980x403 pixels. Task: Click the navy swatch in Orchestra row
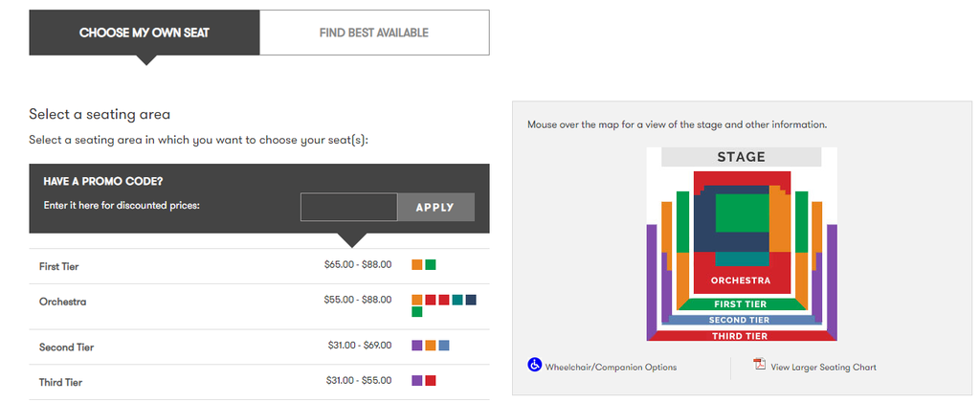[x=471, y=300]
